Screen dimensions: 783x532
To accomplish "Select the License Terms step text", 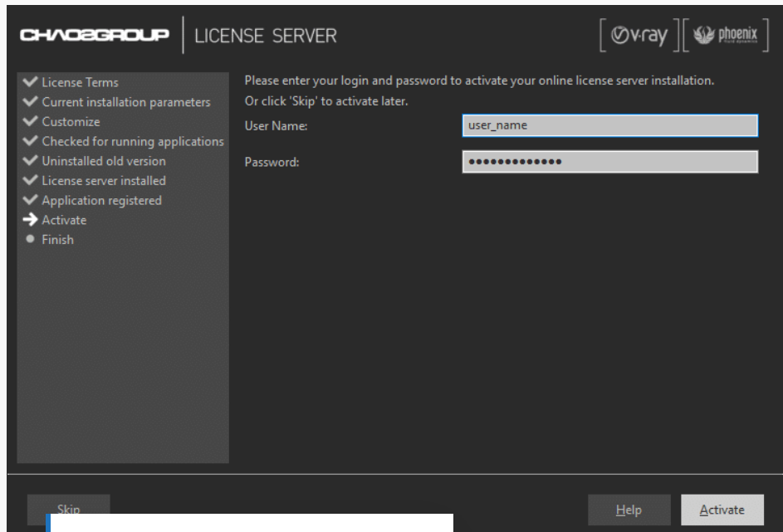I will coord(80,82).
